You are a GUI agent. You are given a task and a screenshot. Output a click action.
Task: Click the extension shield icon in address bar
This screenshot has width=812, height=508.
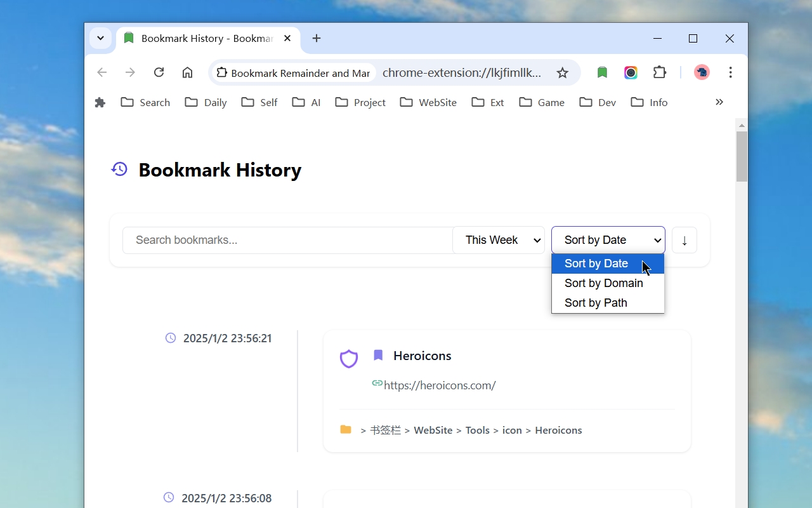click(221, 72)
